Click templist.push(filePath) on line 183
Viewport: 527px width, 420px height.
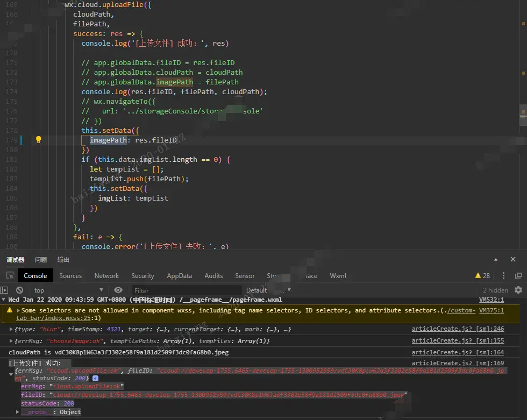pos(139,179)
